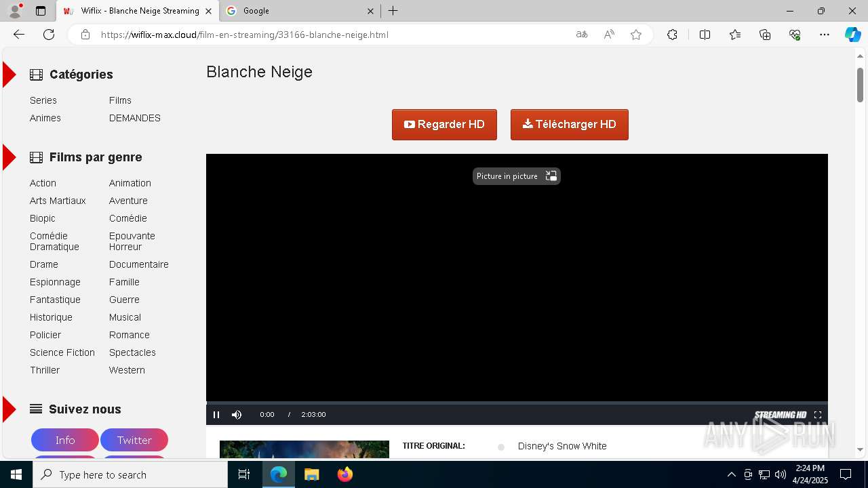Browse the Action genre
The width and height of the screenshot is (868, 488).
43,183
